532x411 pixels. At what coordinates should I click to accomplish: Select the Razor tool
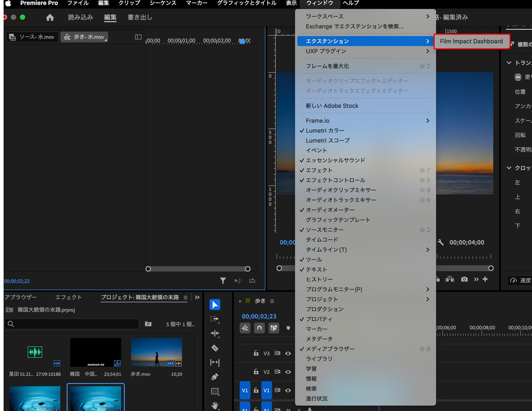215,348
